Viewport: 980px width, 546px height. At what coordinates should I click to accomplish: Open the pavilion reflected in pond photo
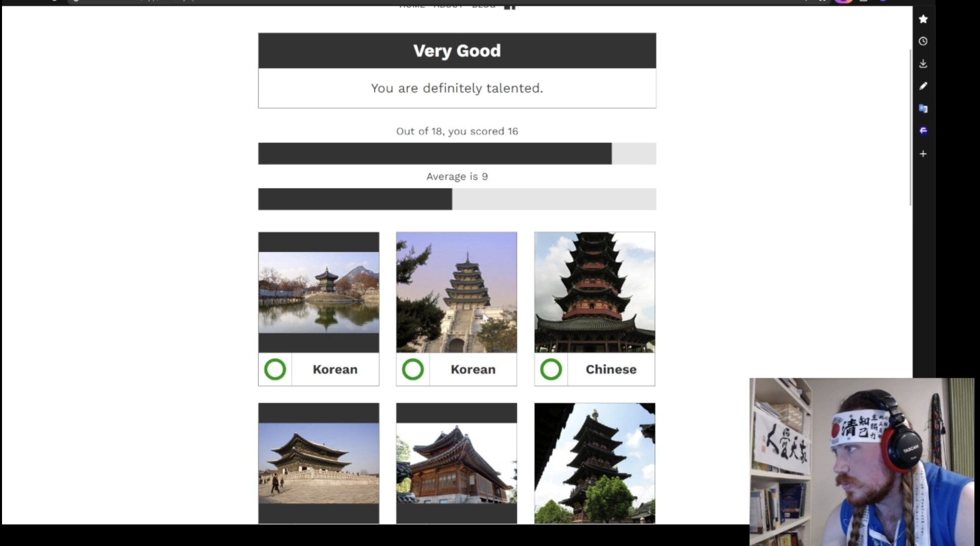coord(319,292)
